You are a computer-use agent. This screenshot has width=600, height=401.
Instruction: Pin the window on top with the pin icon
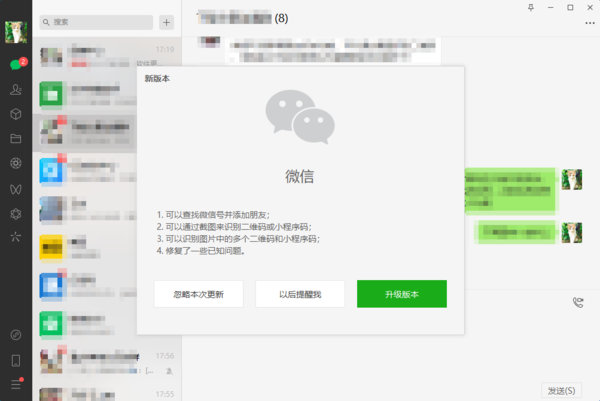point(531,8)
